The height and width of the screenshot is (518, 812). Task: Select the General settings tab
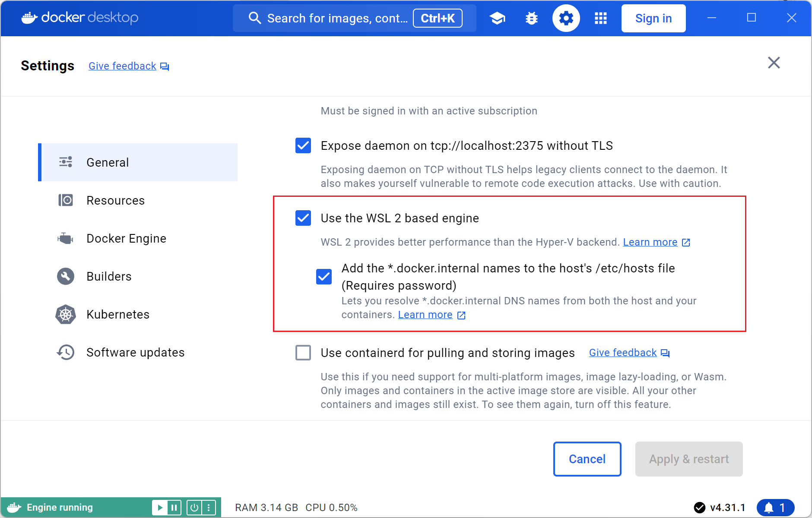tap(138, 162)
